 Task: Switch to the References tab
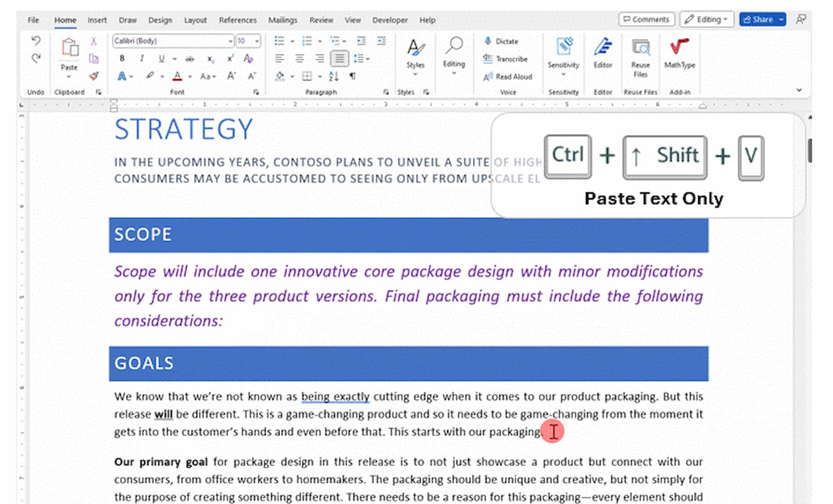237,20
